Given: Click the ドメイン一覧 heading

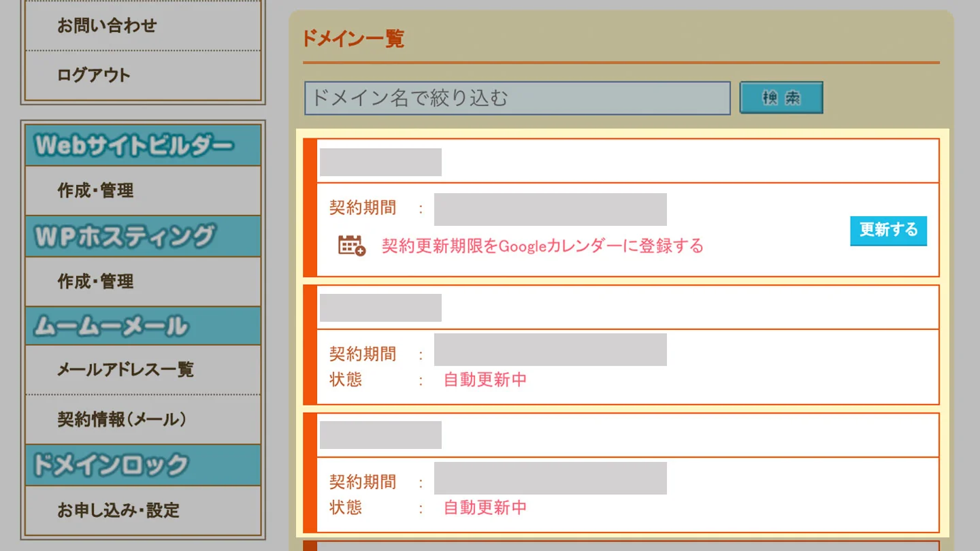Looking at the screenshot, I should pos(353,38).
